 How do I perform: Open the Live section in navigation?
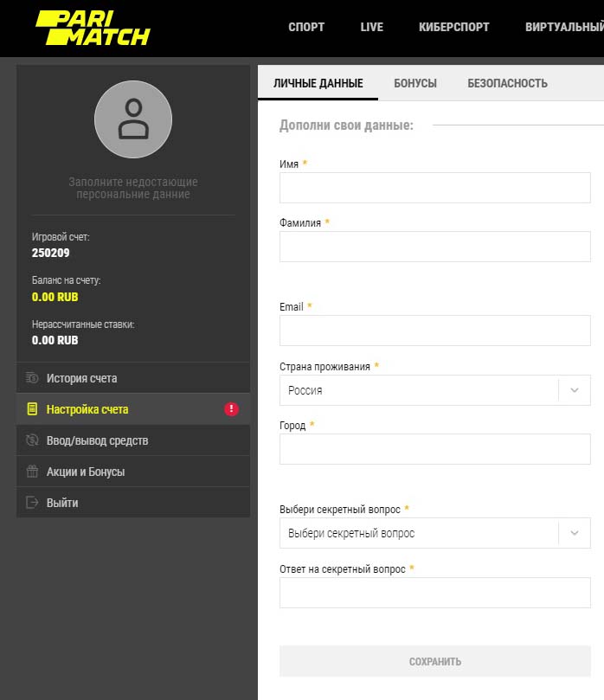pos(371,27)
